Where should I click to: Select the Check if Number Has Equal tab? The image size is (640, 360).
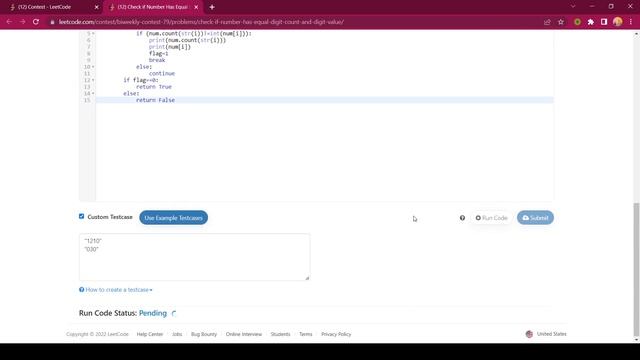tap(153, 7)
